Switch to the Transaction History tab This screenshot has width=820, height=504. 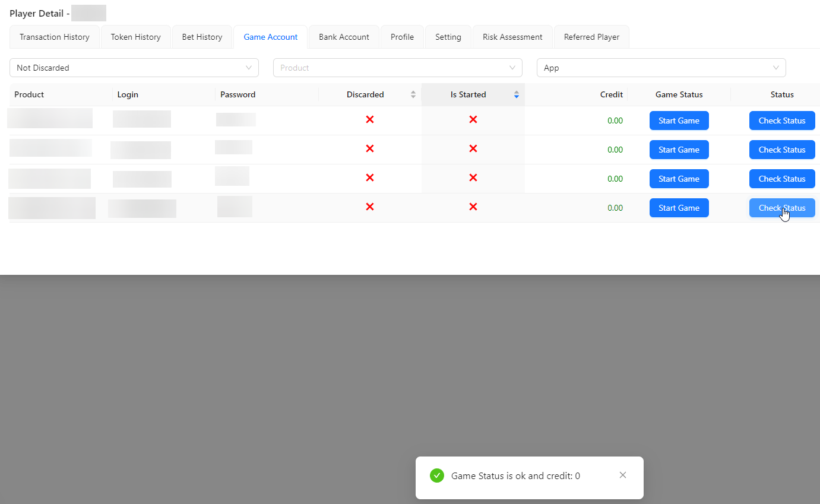click(55, 37)
